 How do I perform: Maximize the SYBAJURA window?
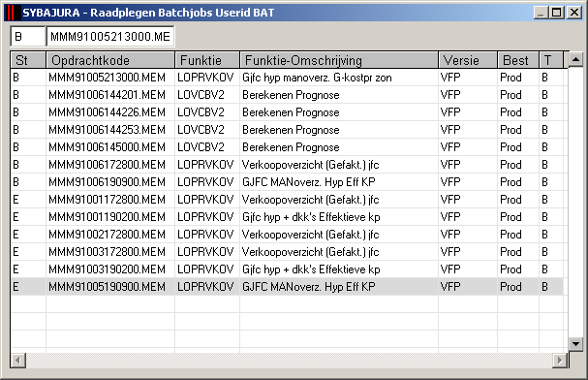pos(557,13)
